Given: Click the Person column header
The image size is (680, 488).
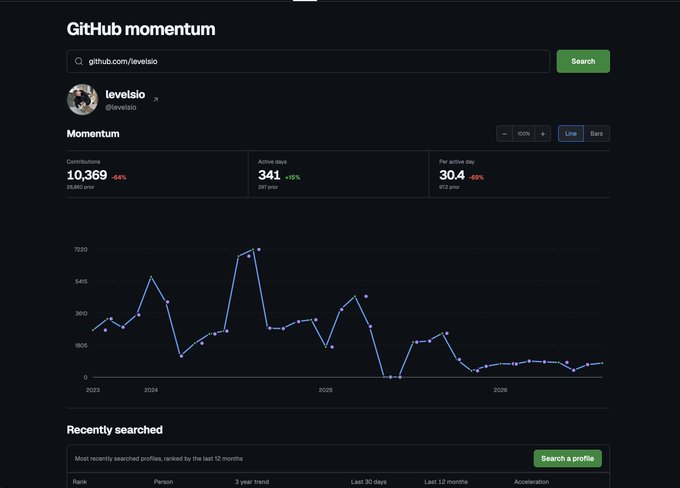Looking at the screenshot, I should point(163,481).
